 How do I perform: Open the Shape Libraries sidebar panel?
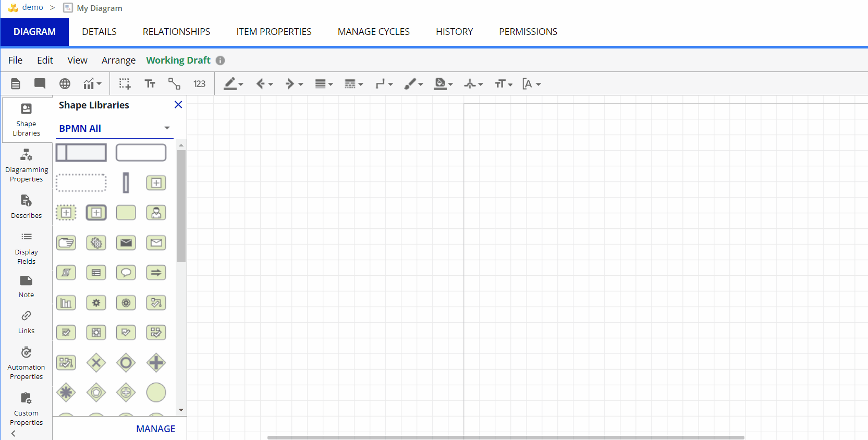click(x=26, y=120)
